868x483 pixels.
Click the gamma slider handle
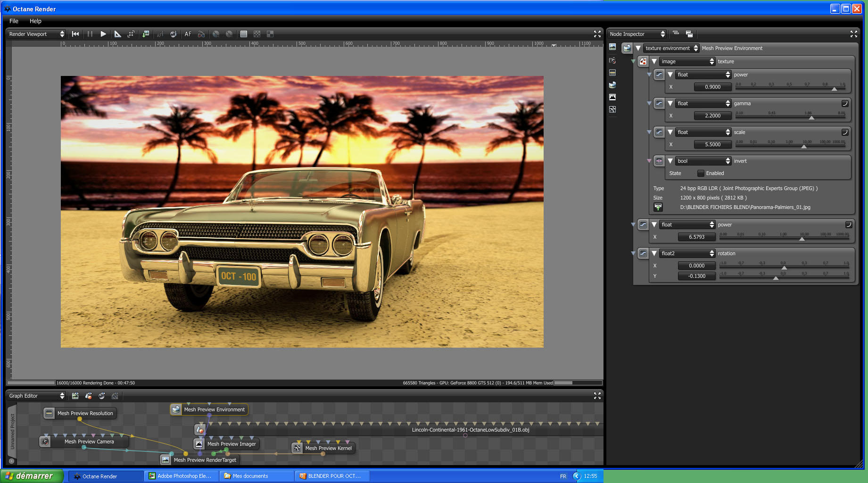pos(811,117)
